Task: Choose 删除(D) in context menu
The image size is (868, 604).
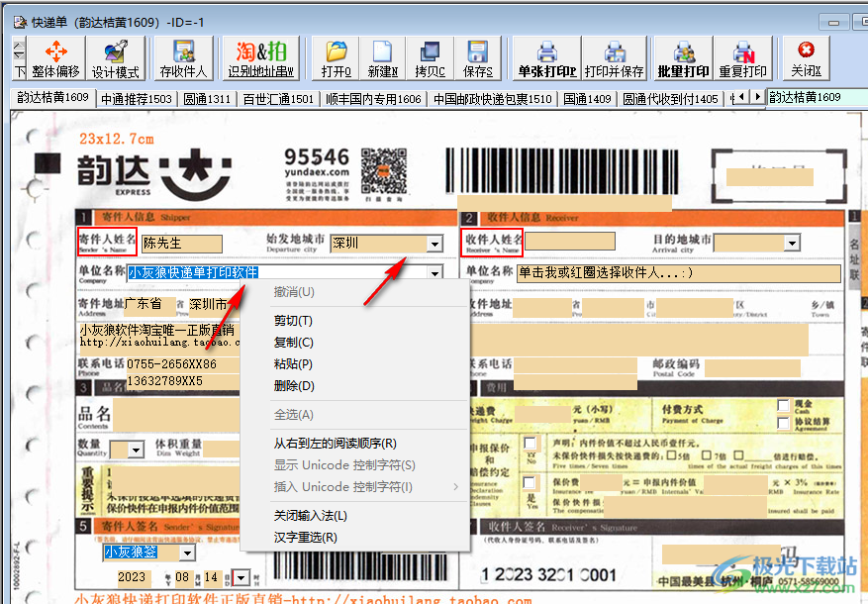Action: coord(355,385)
